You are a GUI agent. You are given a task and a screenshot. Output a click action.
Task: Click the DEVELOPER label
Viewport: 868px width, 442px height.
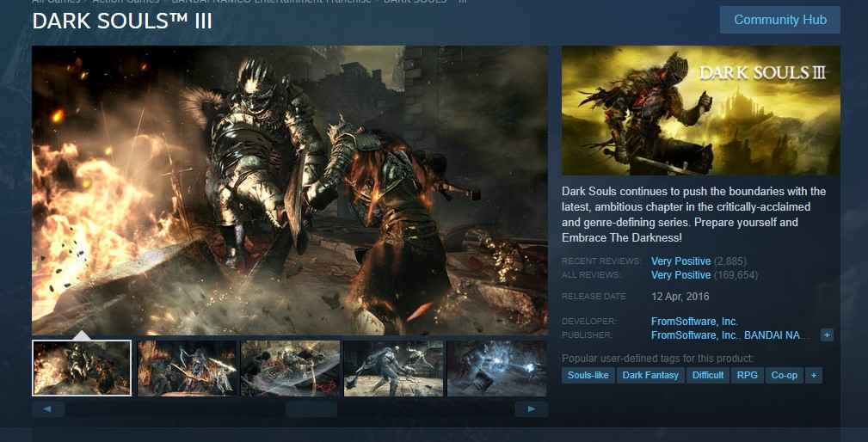(589, 322)
